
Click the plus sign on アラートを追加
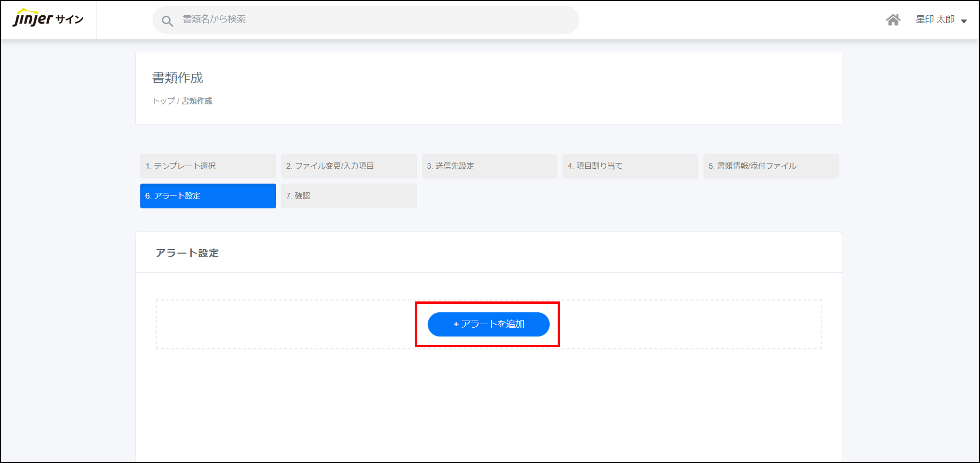456,324
